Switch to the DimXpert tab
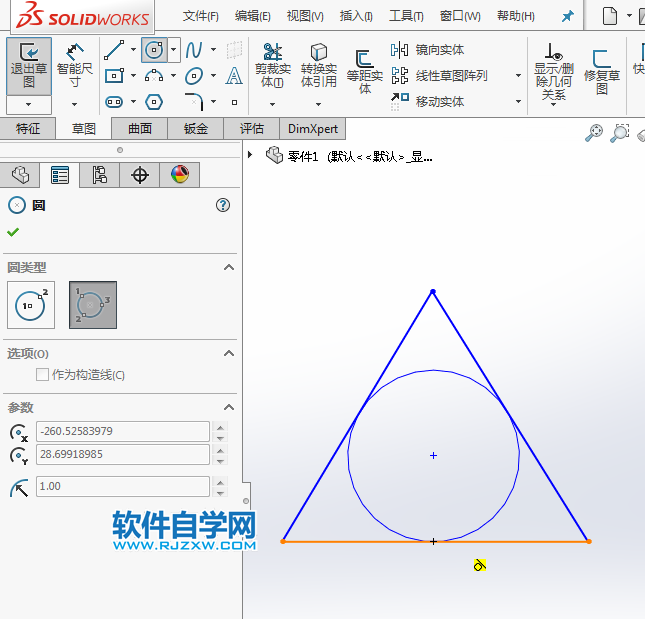This screenshot has width=645, height=619. 313,129
